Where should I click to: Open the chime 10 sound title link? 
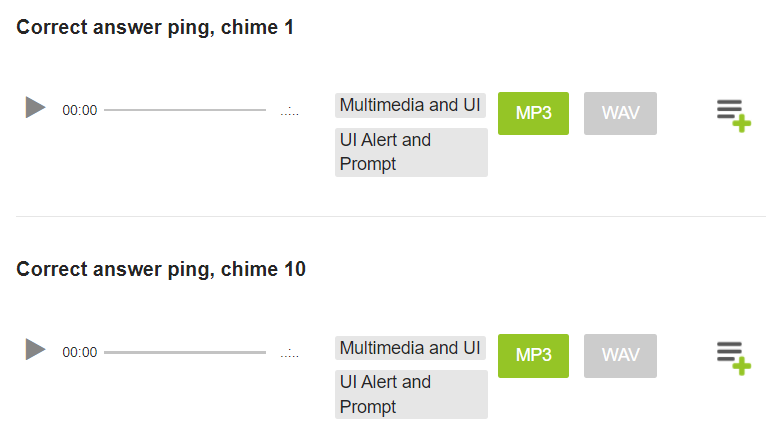(x=161, y=270)
